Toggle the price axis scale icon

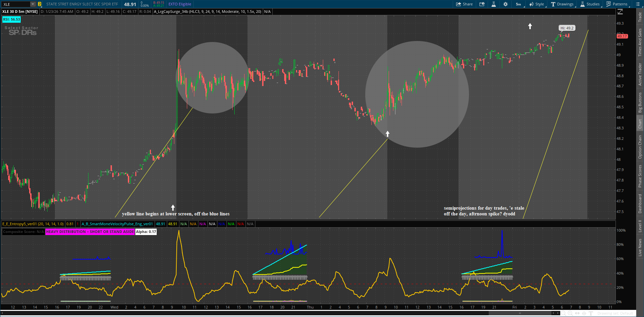coord(620,12)
